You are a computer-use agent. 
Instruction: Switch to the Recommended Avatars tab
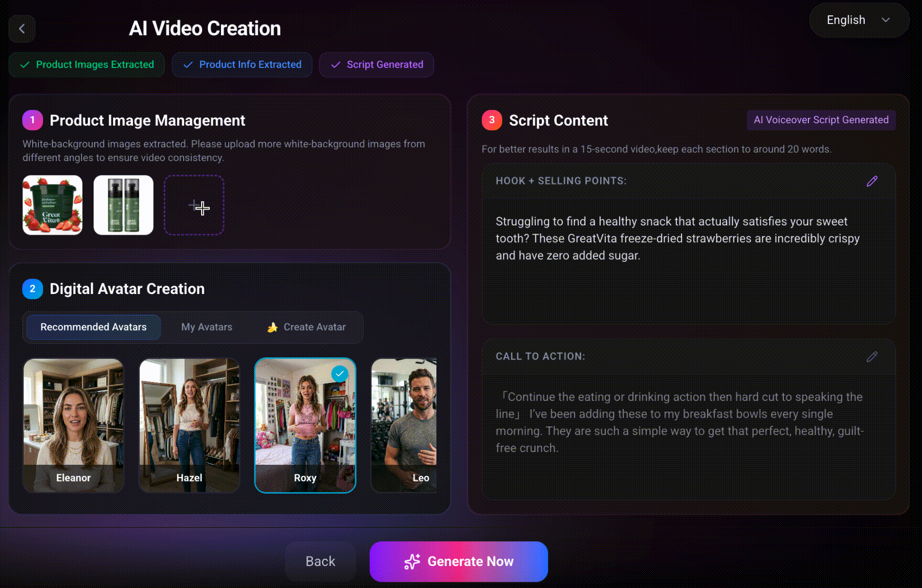pyautogui.click(x=94, y=327)
